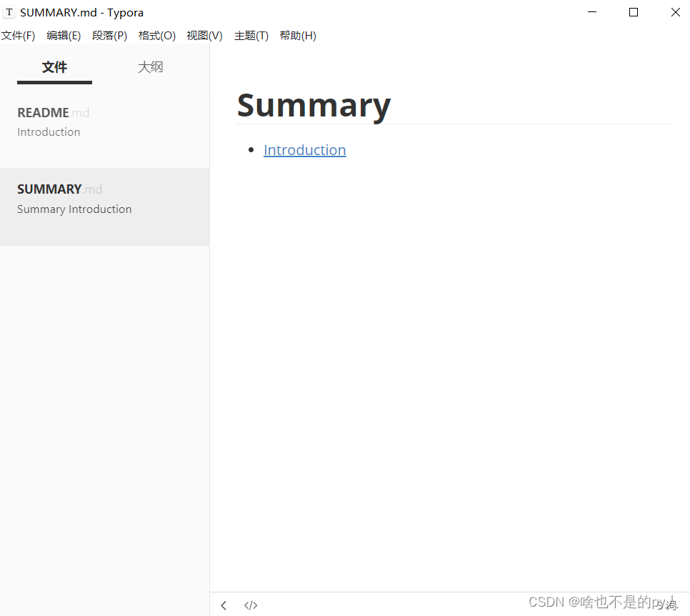
Task: Minimize the Typora window
Action: tap(592, 12)
